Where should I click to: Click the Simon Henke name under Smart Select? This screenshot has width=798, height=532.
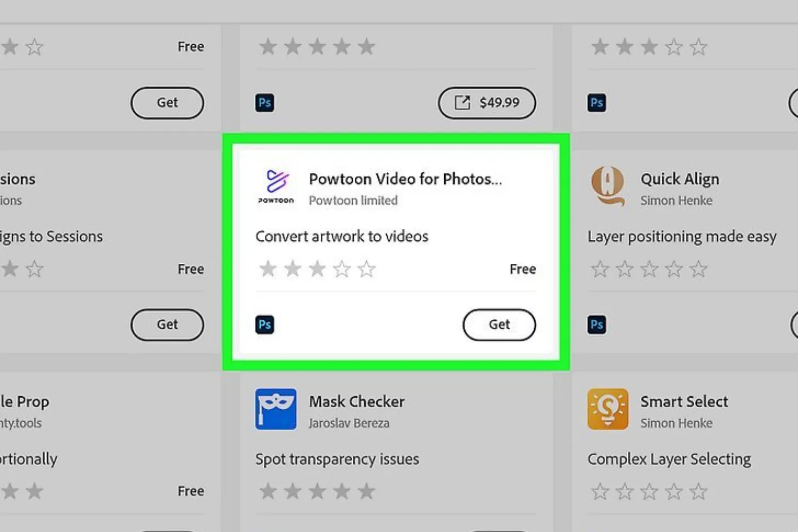click(677, 423)
